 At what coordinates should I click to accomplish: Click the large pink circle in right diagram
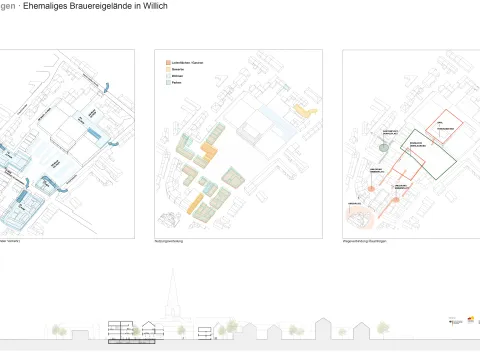pos(360,218)
